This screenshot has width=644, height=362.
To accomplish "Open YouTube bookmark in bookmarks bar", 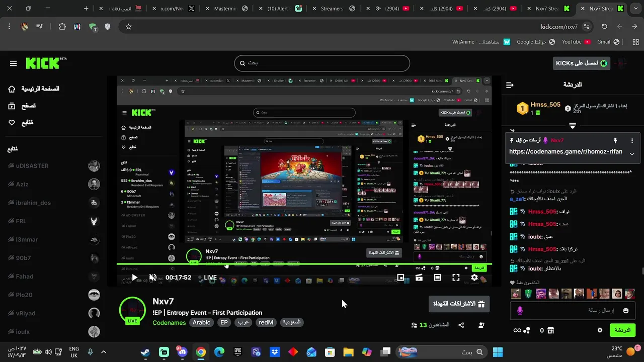I will click(x=576, y=42).
